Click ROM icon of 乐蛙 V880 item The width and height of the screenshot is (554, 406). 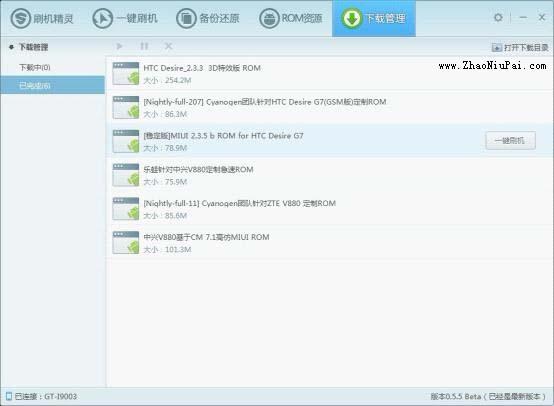pyautogui.click(x=125, y=175)
